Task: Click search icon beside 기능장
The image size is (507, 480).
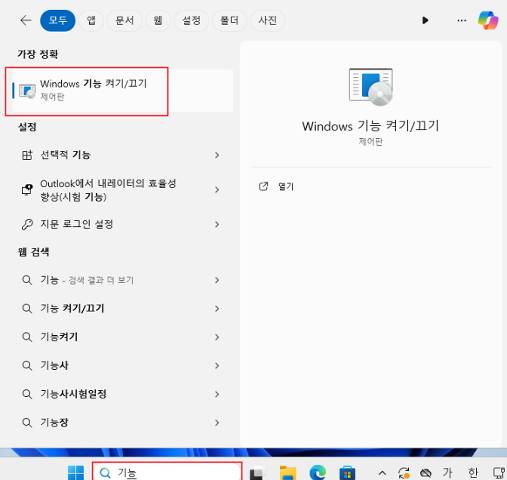Action: (27, 423)
